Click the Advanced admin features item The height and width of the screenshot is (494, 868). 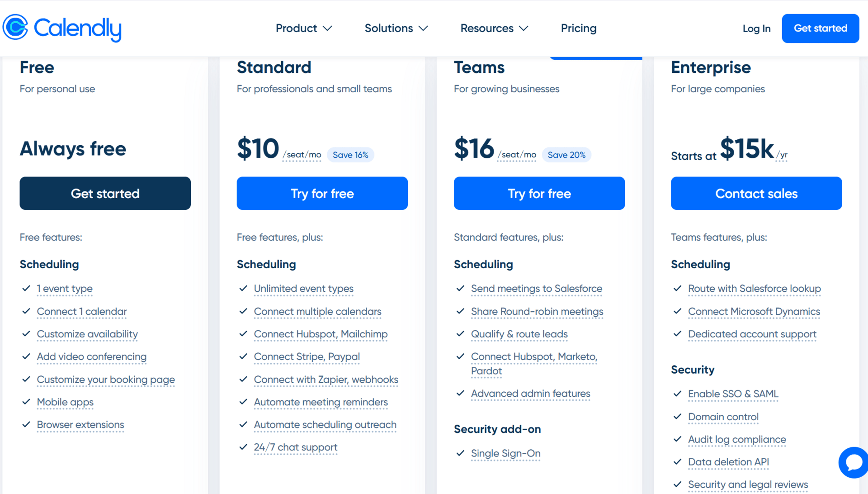(530, 394)
